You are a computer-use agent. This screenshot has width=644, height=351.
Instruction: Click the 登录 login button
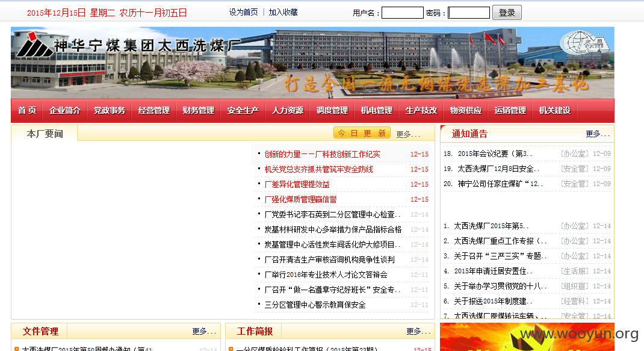[507, 13]
